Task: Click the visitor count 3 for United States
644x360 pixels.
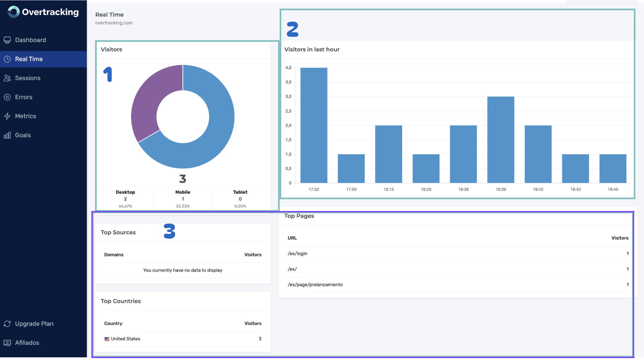Action: [260, 339]
